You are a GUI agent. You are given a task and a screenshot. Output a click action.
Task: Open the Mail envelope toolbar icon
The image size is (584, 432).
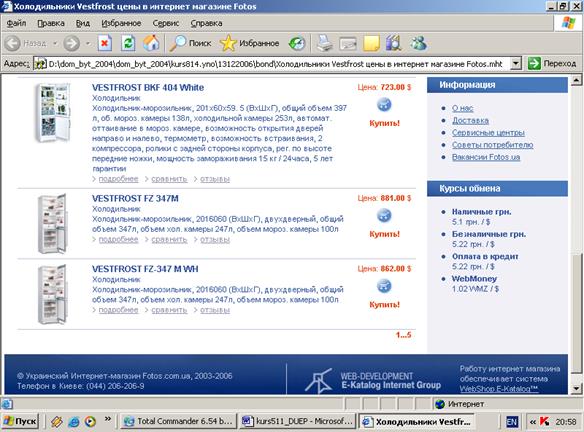pos(347,44)
